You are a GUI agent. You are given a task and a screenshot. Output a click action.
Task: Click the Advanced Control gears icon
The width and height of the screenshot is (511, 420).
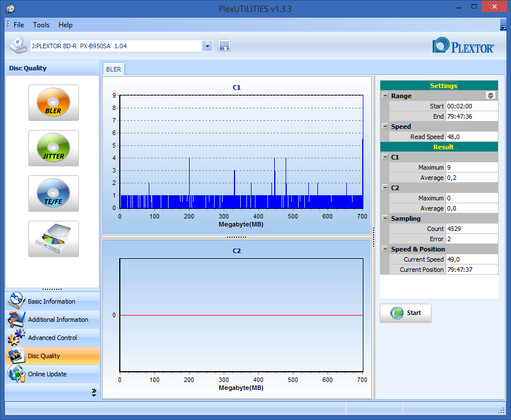pyautogui.click(x=16, y=337)
